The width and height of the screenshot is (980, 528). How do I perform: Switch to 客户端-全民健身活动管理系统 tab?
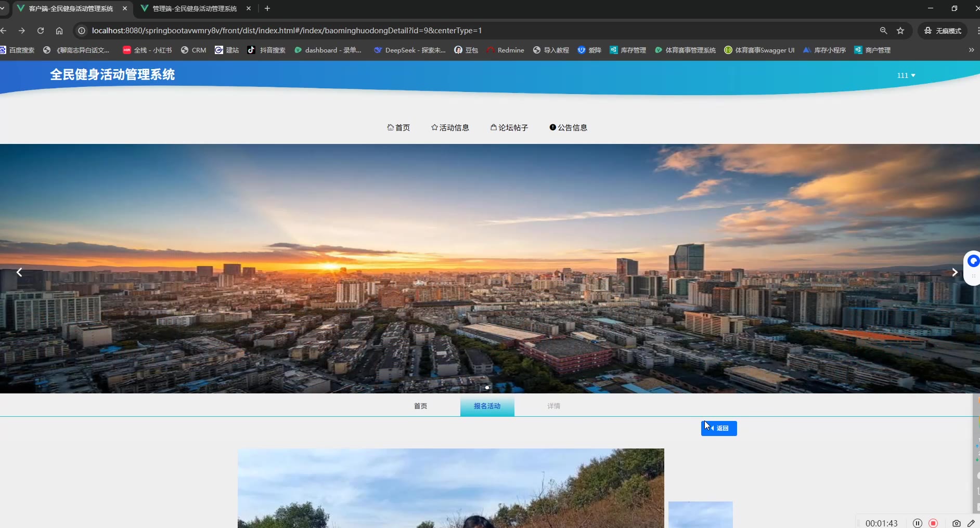click(72, 8)
